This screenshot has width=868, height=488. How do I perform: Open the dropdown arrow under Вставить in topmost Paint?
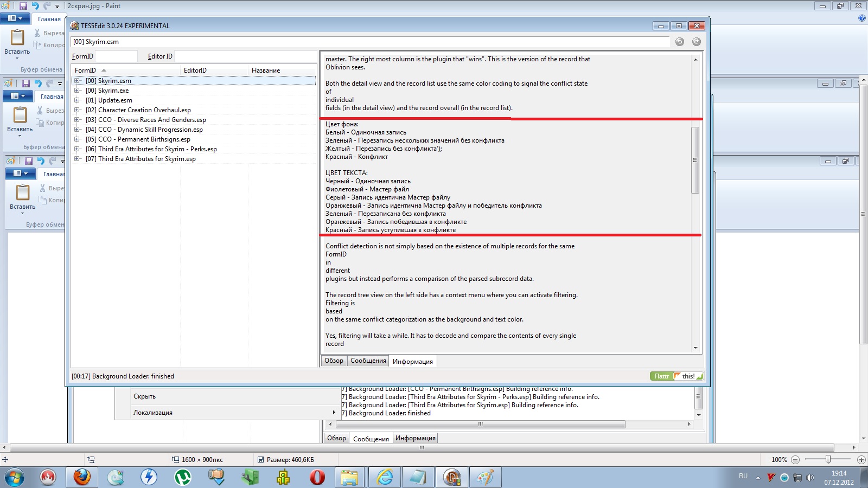coord(17,58)
